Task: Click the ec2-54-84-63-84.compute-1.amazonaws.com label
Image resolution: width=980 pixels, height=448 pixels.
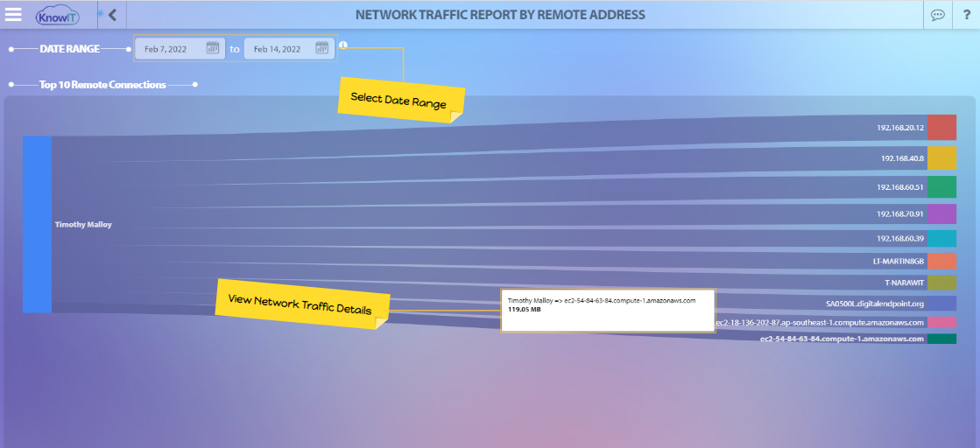Action: coord(842,339)
